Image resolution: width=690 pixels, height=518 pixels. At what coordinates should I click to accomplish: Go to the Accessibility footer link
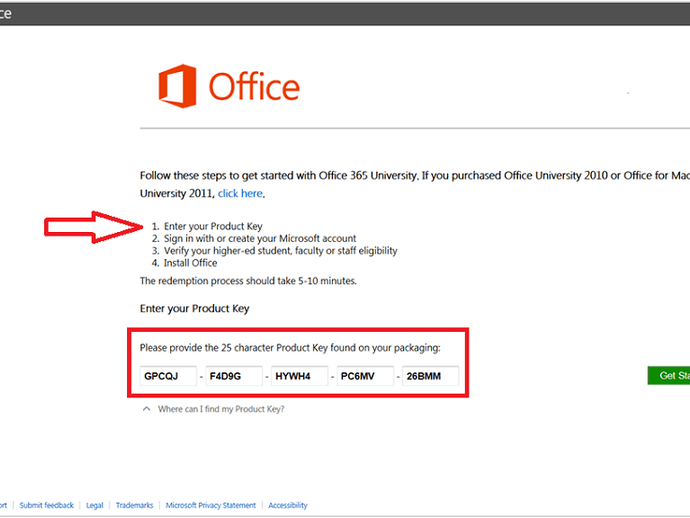(288, 506)
